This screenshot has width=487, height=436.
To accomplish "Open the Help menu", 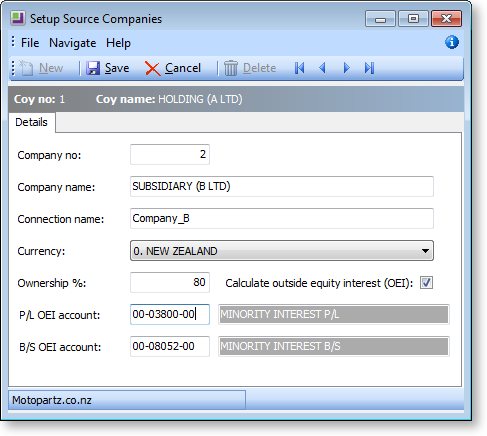I will pos(118,43).
